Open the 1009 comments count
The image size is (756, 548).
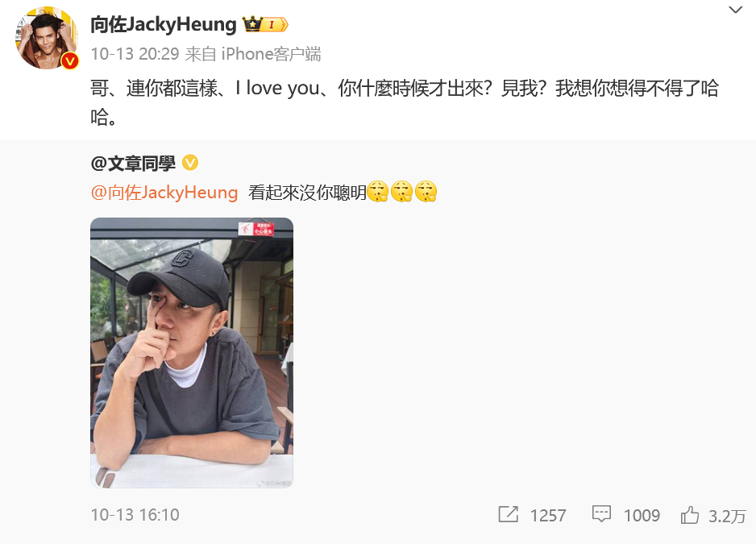(642, 516)
